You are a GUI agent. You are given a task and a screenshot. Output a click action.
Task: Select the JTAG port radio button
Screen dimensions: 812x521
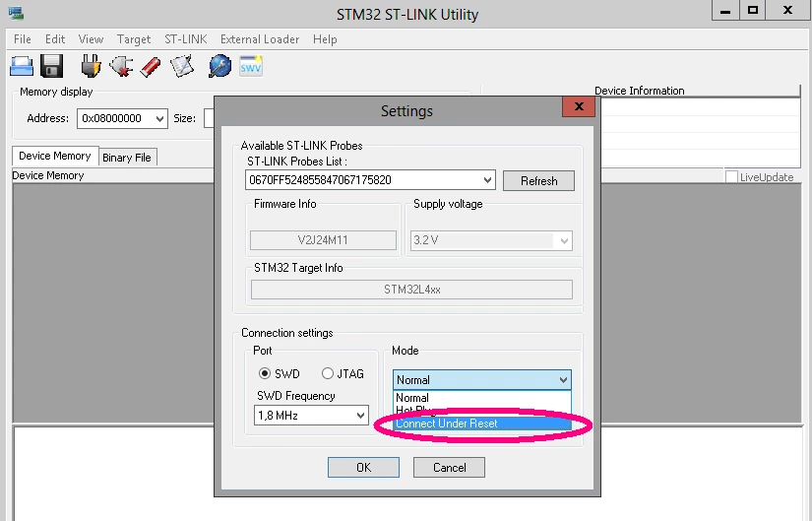coord(328,373)
